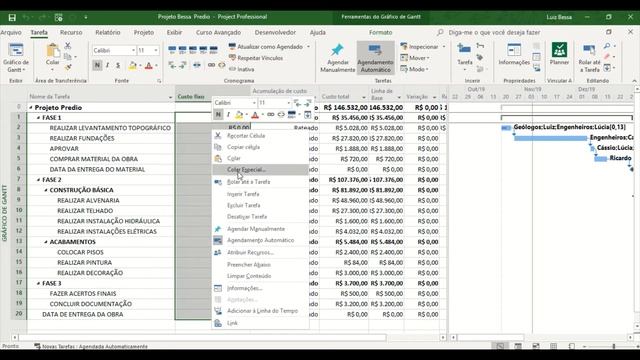Image resolution: width=640 pixels, height=360 pixels.
Task: Click the indent task icon in the ribbon
Action: click(x=182, y=65)
